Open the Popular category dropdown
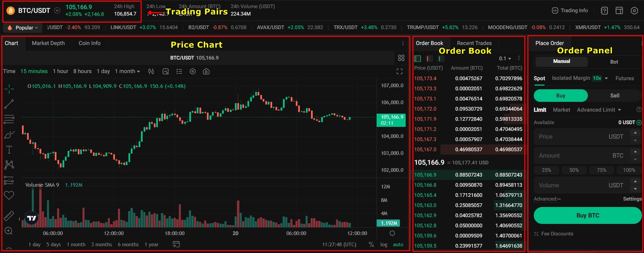Screen dimensions: 644x253 (x=23, y=28)
